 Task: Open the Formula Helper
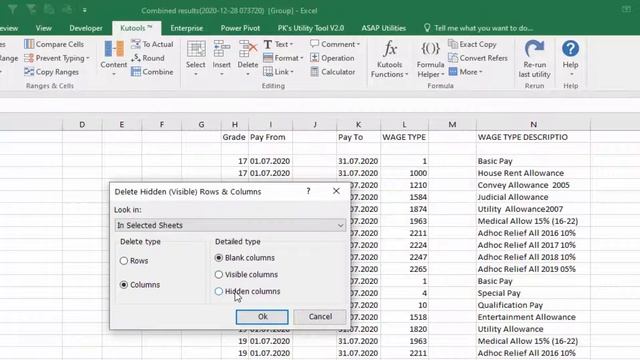coord(430,59)
